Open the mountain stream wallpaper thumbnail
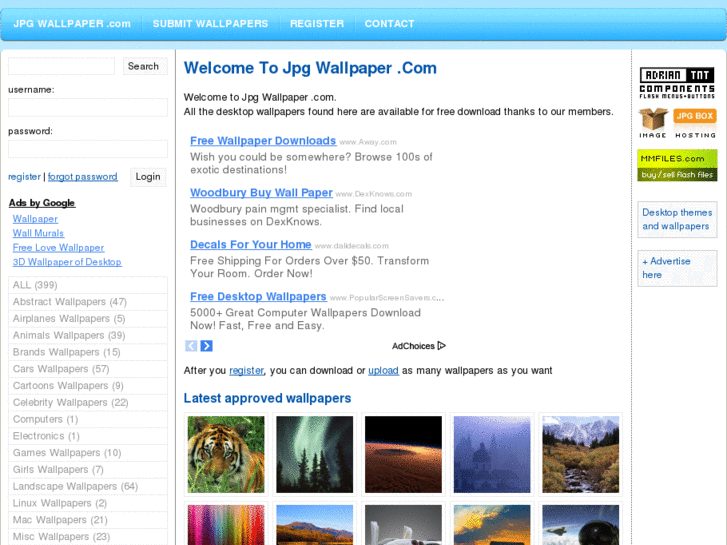This screenshot has height=545, width=727. [580, 454]
